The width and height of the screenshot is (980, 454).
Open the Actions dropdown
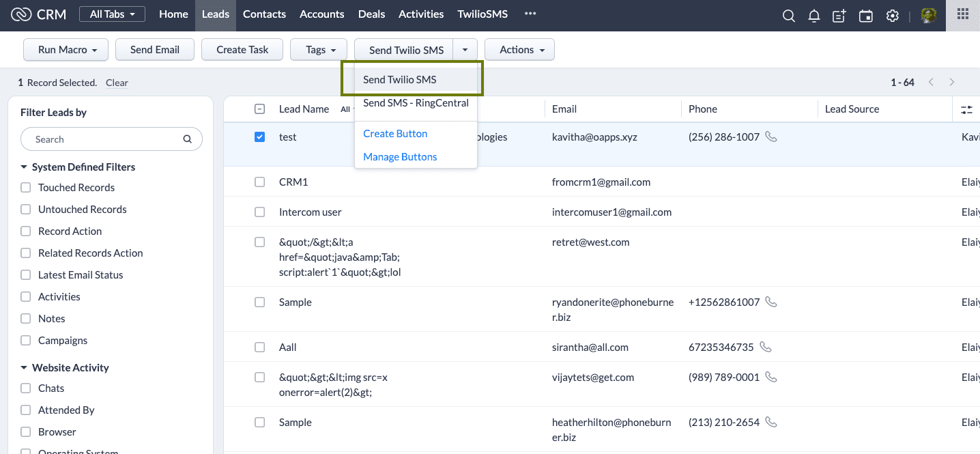pyautogui.click(x=519, y=49)
